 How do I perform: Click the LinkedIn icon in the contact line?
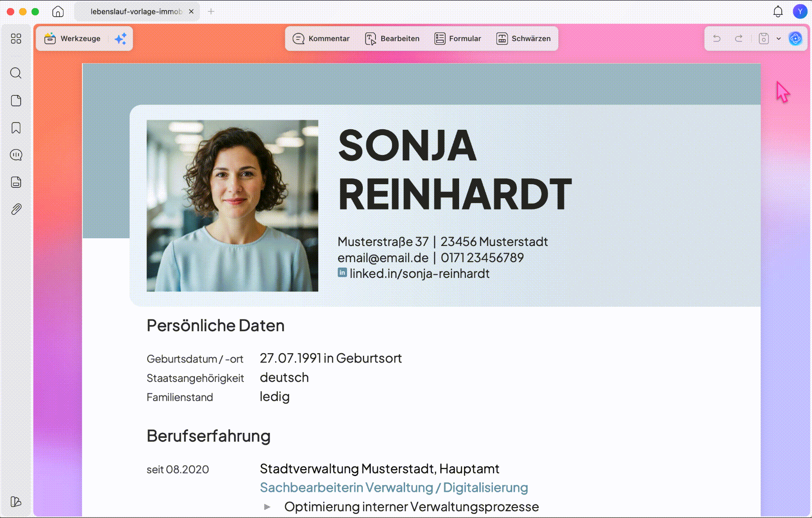(343, 273)
